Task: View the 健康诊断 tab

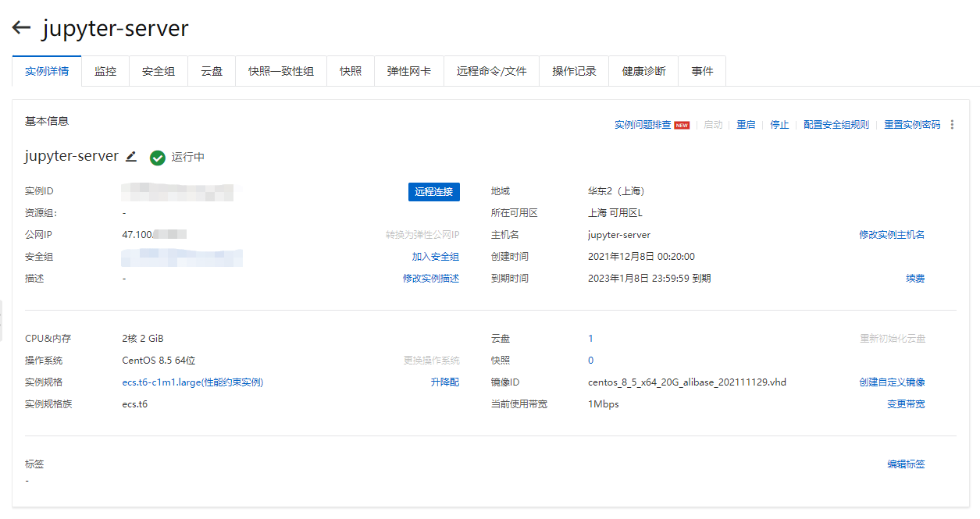Action: 643,71
